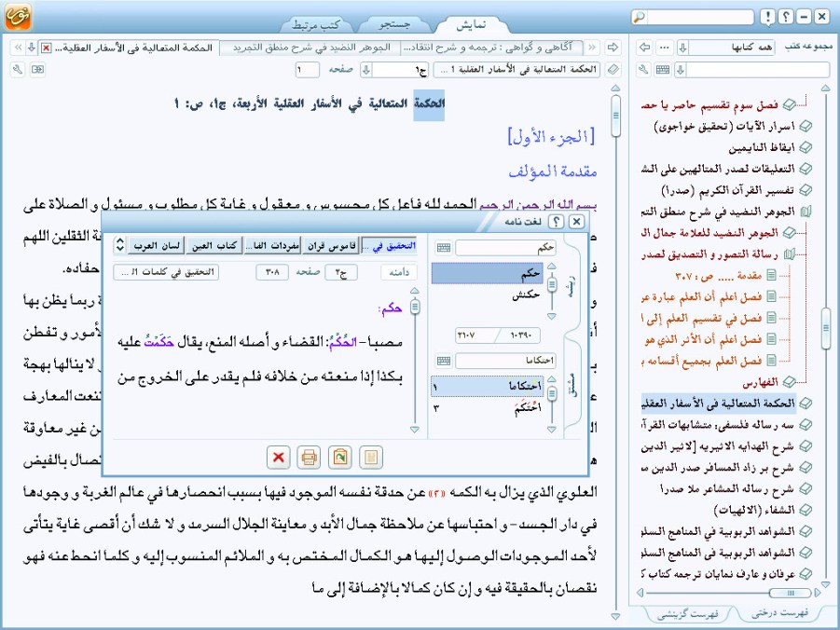Select the فهرست گزینشی tab
840x630 pixels.
pos(687,614)
